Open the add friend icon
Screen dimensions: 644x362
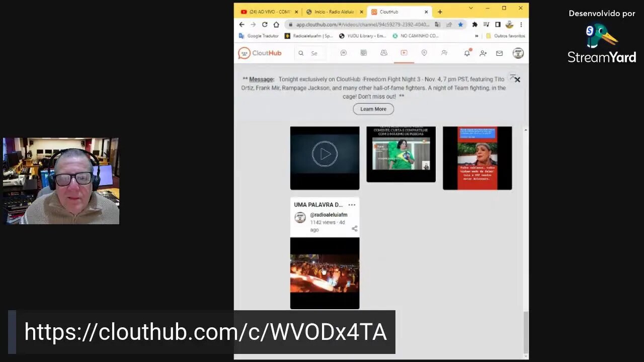(483, 53)
